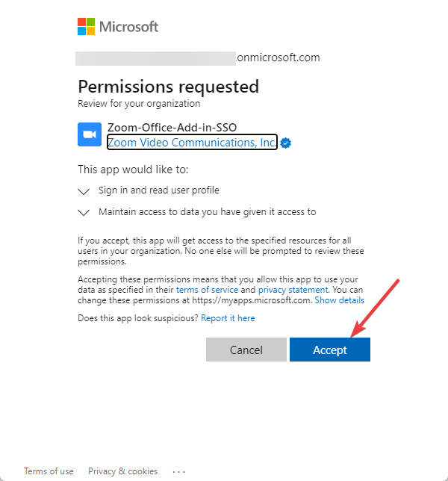The height and width of the screenshot is (481, 448).
Task: Click the Show details link
Action: pos(339,300)
